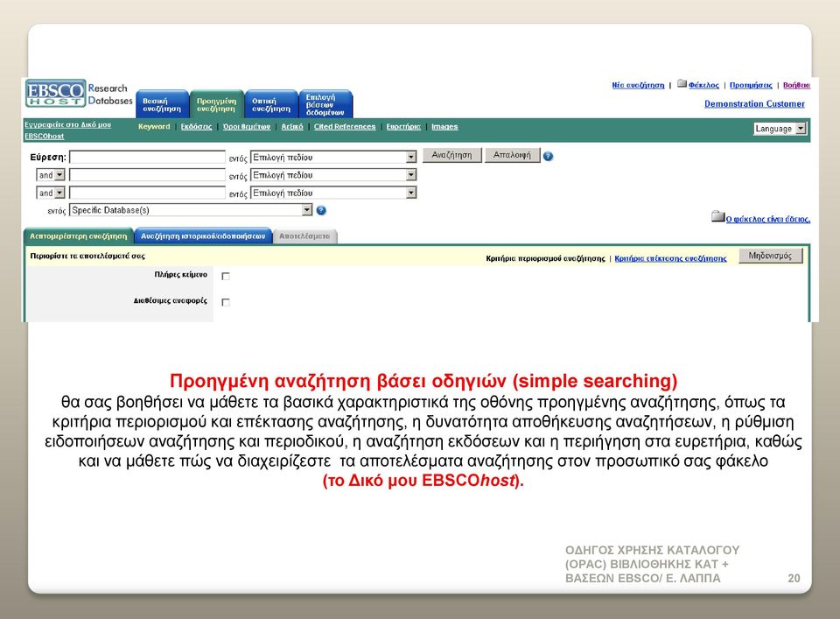The image size is (840, 619).
Task: Open help icon beside Απαλοιφή button
Action: click(x=548, y=157)
